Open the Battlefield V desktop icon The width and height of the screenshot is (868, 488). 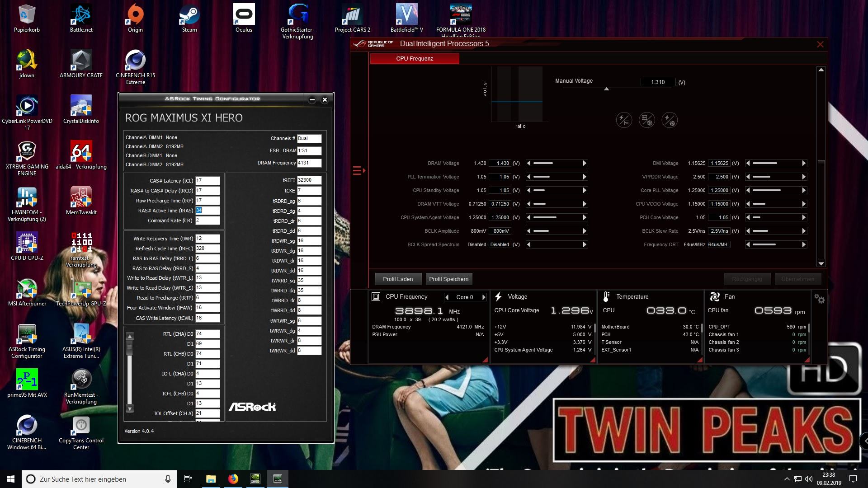click(406, 19)
